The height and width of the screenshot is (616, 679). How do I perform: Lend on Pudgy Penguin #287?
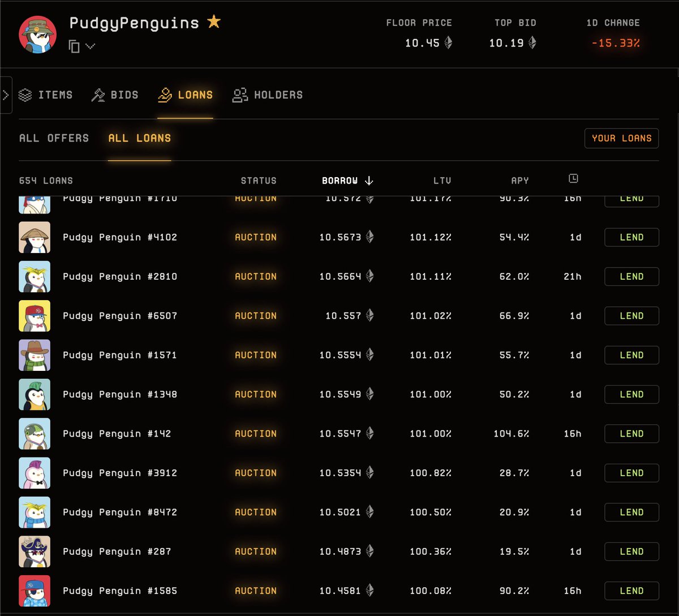[x=631, y=551]
